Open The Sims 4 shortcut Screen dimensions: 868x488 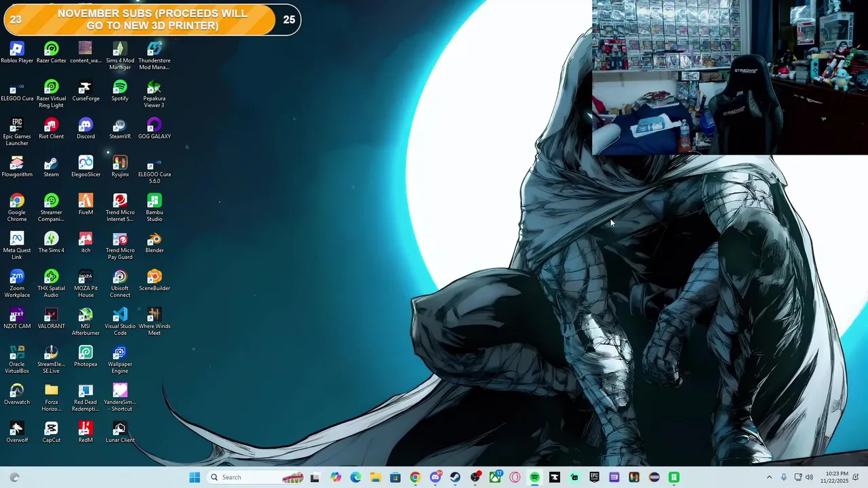(52, 243)
